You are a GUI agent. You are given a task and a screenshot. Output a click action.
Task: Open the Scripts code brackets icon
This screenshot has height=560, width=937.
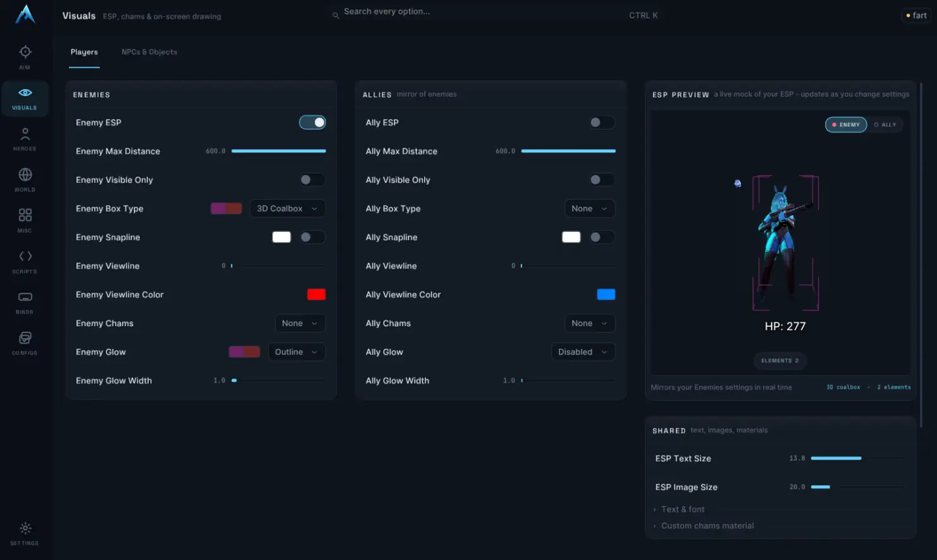tap(25, 256)
